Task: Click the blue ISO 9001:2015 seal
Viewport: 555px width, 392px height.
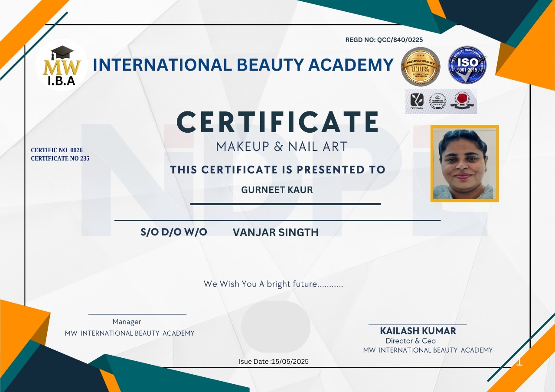Action: tap(467, 65)
